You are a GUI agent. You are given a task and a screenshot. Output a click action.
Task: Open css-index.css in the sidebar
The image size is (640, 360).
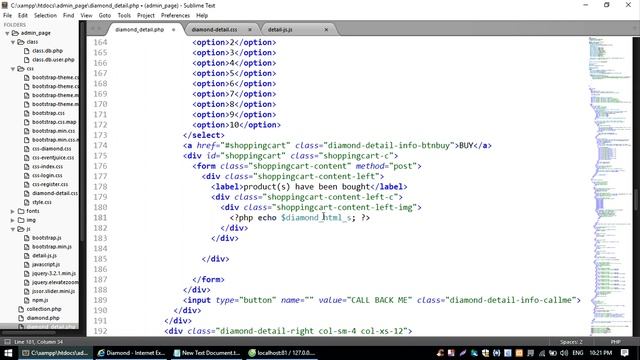tap(47, 167)
